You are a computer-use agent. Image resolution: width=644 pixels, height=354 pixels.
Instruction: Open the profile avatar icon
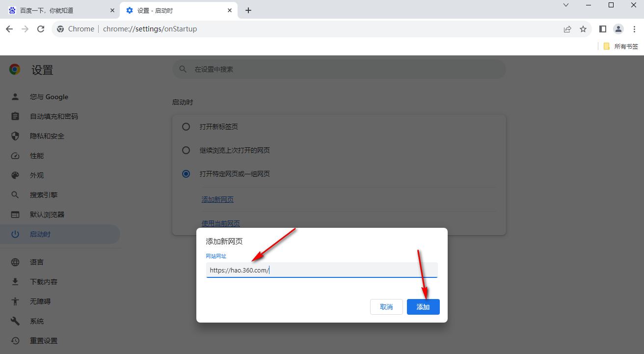click(x=618, y=29)
